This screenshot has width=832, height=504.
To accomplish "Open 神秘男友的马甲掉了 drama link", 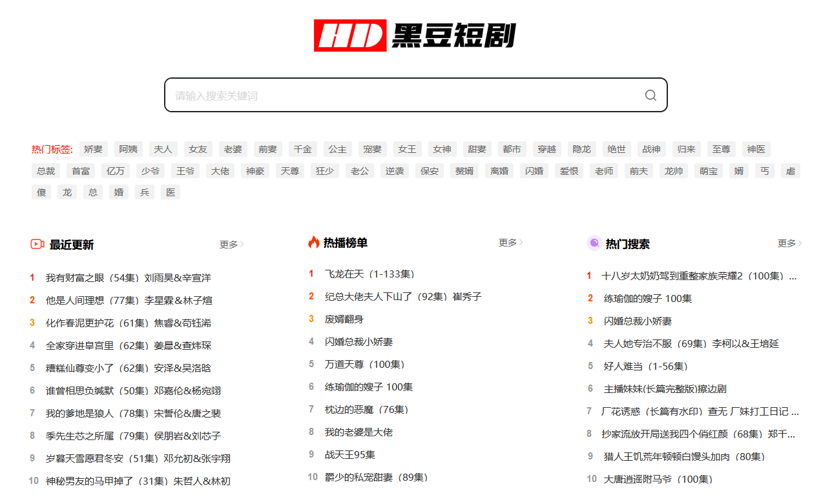I will tap(138, 481).
